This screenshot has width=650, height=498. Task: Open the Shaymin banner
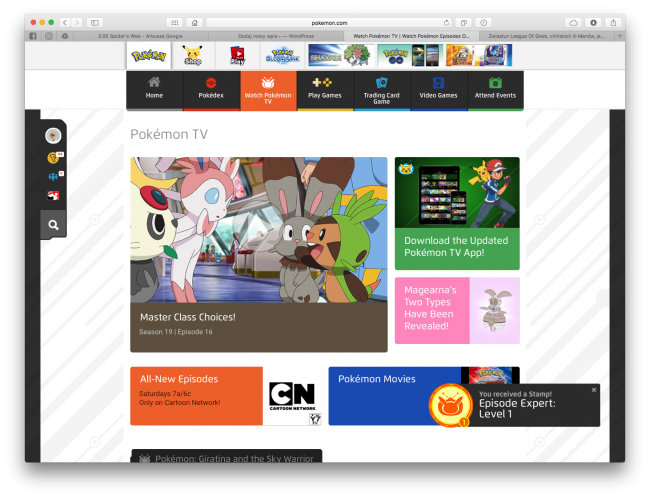340,55
